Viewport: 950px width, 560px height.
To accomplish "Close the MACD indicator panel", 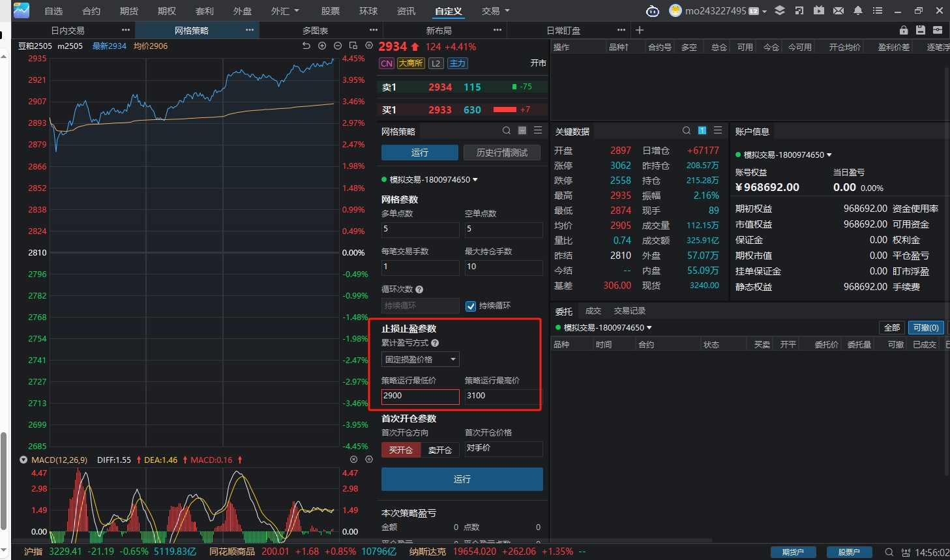I will point(354,460).
